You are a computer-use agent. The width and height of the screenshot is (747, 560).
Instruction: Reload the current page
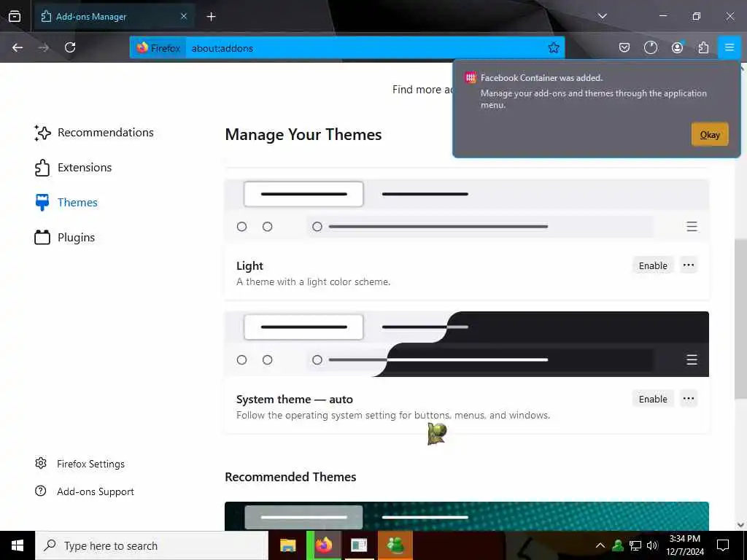tap(70, 47)
